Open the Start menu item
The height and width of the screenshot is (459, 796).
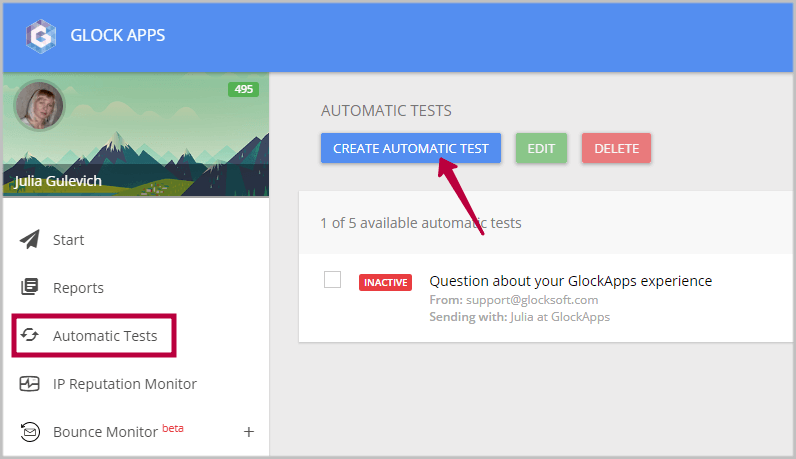69,240
